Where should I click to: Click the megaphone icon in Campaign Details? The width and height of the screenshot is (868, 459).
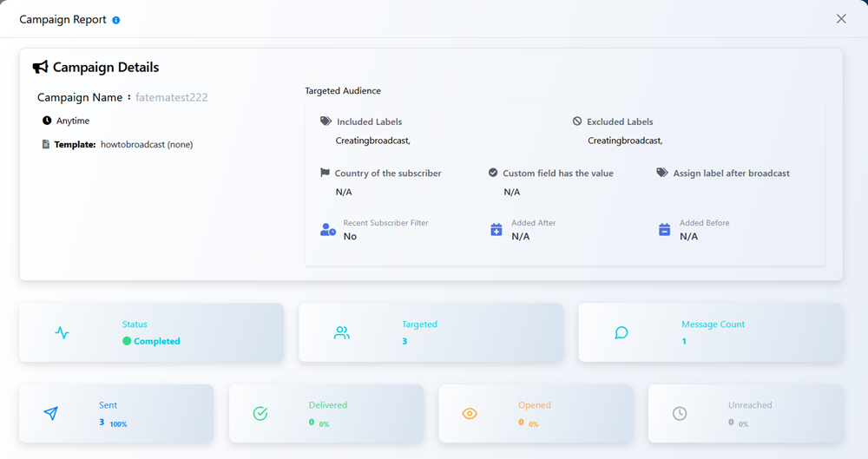click(40, 67)
